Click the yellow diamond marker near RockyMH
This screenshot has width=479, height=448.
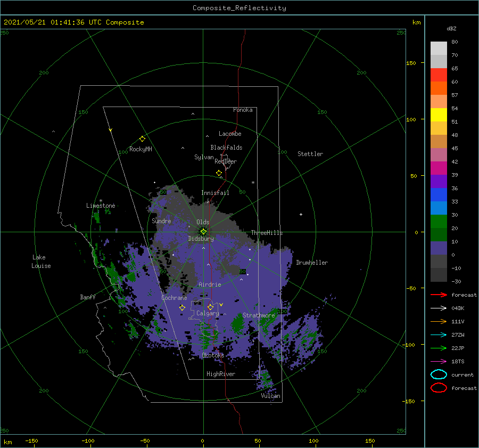(x=142, y=139)
